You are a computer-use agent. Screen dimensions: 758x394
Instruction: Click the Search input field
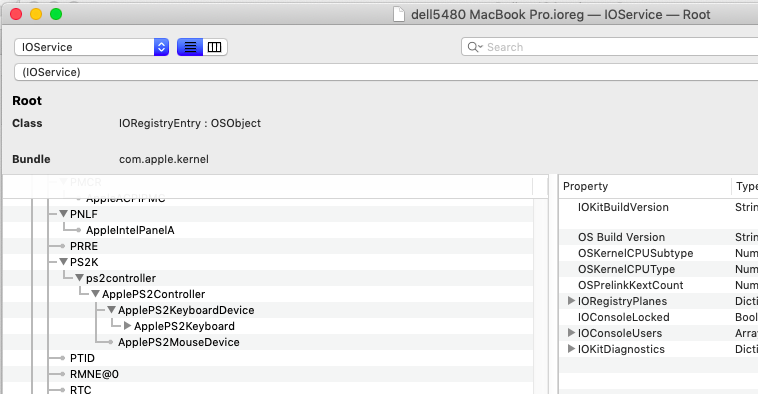pyautogui.click(x=609, y=47)
